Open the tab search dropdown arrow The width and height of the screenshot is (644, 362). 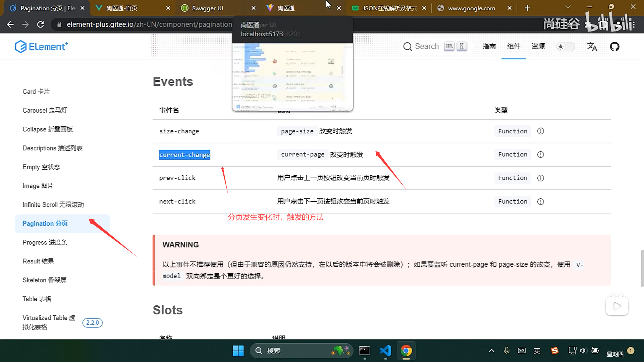(x=568, y=7)
